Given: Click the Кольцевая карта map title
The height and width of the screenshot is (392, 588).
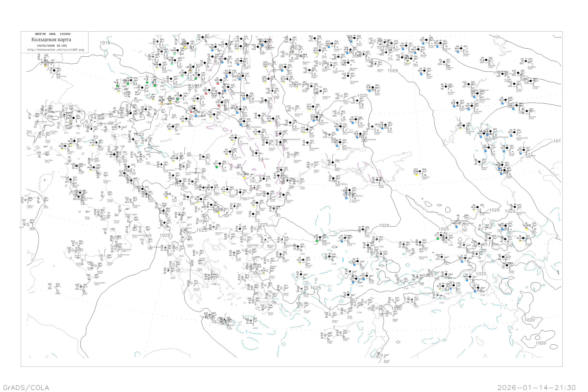Looking at the screenshot, I should click(x=51, y=40).
